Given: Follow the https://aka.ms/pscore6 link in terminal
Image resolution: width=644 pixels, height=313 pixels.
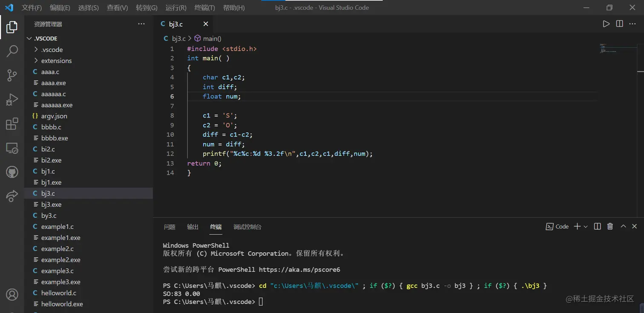Looking at the screenshot, I should point(299,270).
